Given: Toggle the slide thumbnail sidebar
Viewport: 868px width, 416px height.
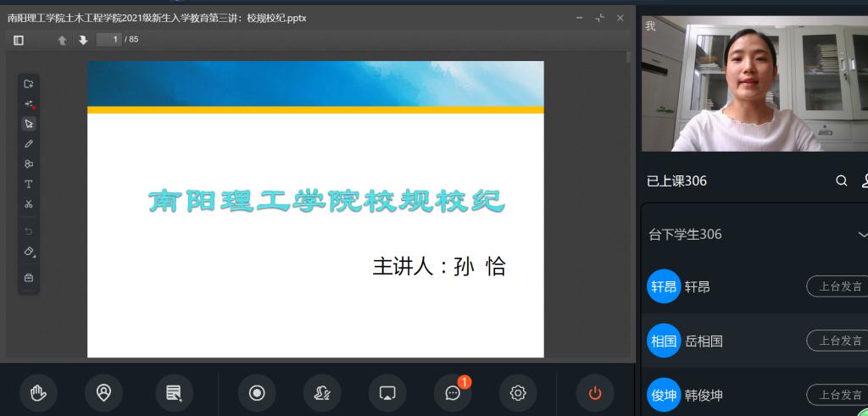Looking at the screenshot, I should pos(19,40).
